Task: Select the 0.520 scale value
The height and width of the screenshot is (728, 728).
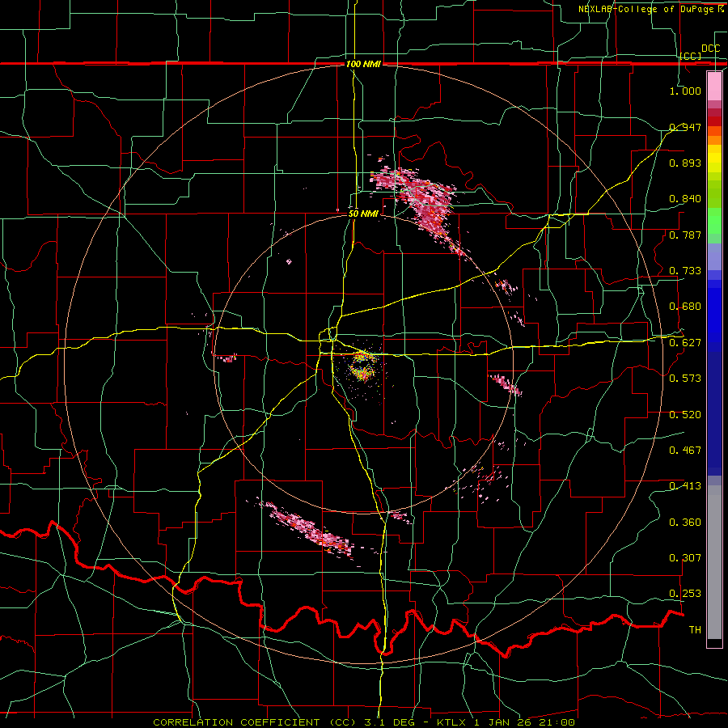Action: (685, 415)
